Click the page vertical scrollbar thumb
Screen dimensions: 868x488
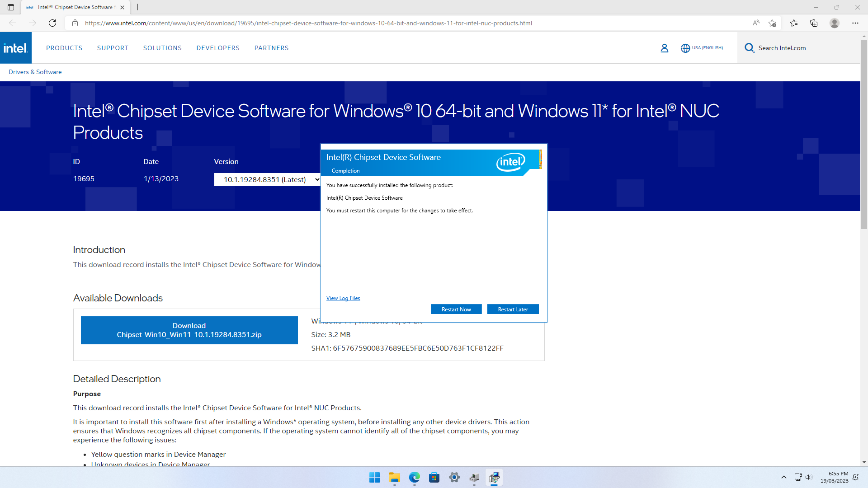tap(864, 135)
